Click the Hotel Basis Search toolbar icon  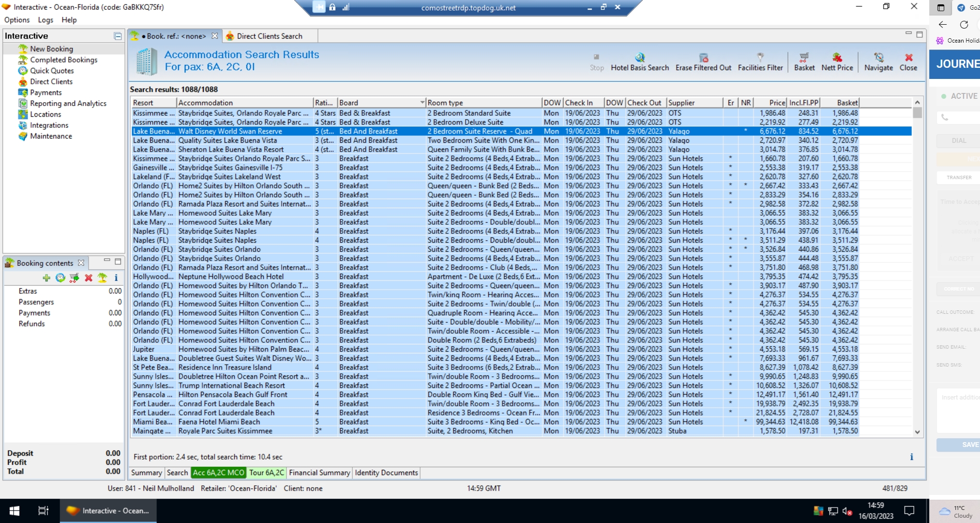[x=639, y=58]
